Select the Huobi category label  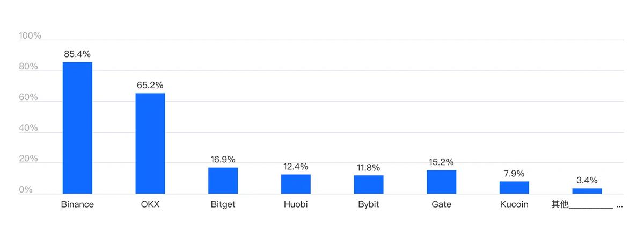click(296, 204)
